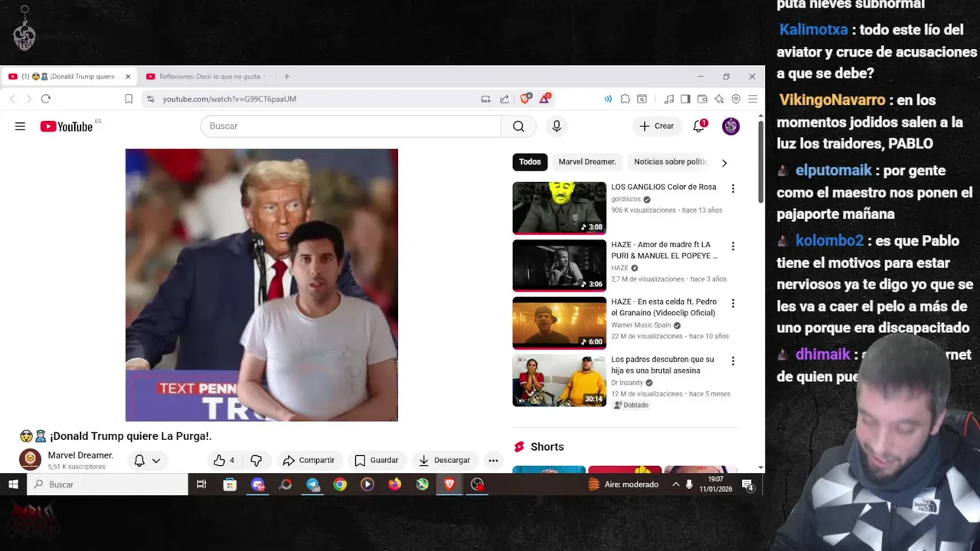Screen dimensions: 980x551
Task: Close the Donald Trump browser tab
Action: [128, 77]
